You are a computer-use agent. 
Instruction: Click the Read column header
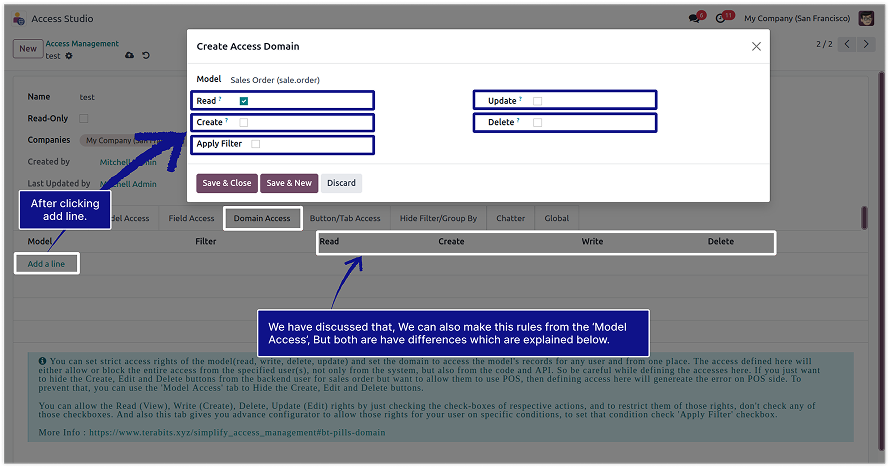coord(329,241)
